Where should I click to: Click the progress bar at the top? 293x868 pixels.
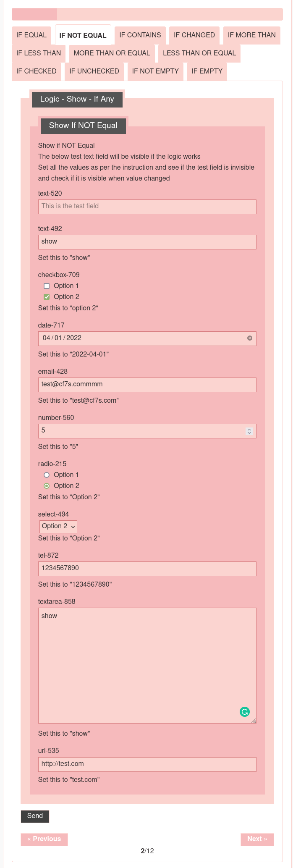coord(147,14)
